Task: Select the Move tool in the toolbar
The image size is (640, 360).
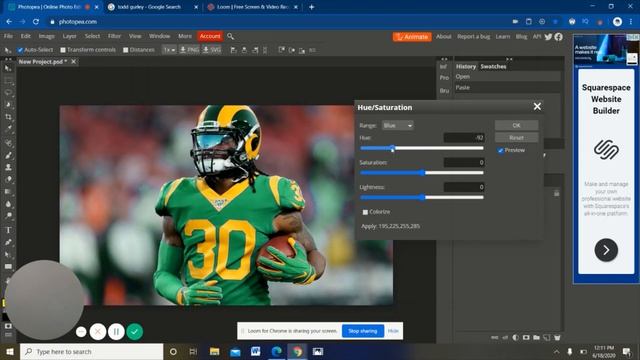Action: pyautogui.click(x=8, y=68)
